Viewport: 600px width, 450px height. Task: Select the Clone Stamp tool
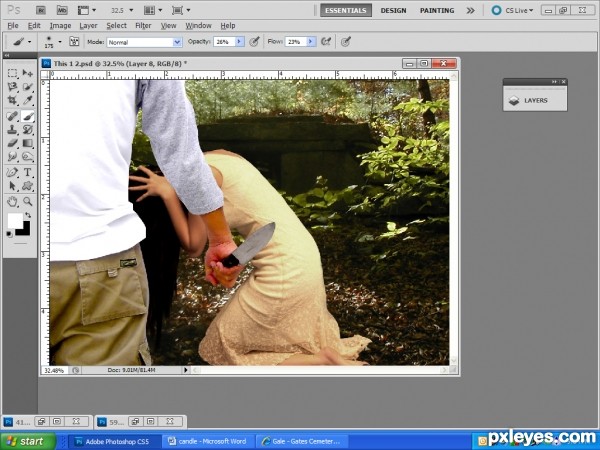[13, 130]
